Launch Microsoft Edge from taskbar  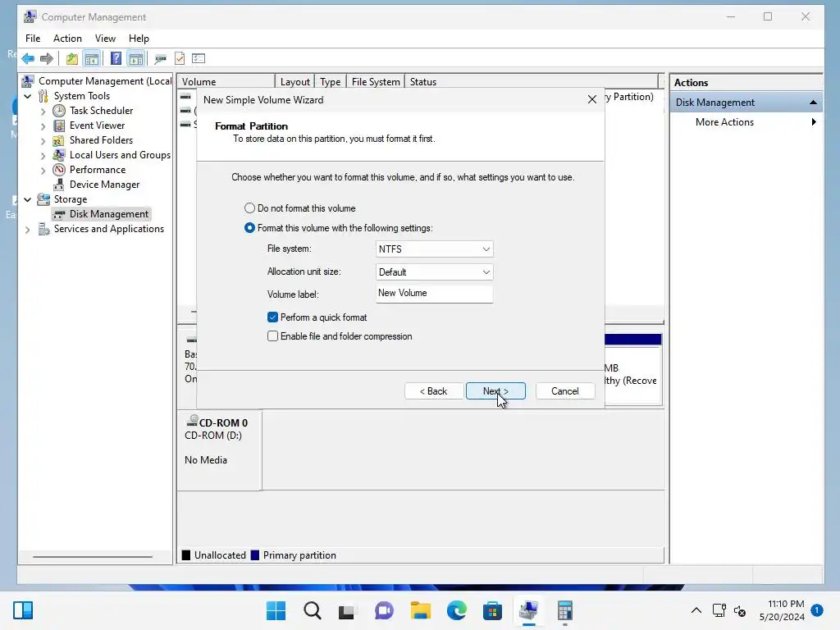click(456, 610)
